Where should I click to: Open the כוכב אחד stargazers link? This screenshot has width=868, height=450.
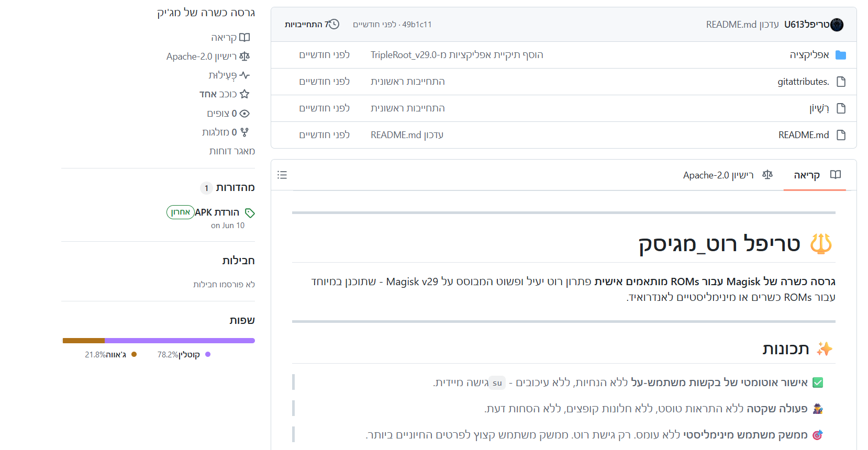click(224, 94)
